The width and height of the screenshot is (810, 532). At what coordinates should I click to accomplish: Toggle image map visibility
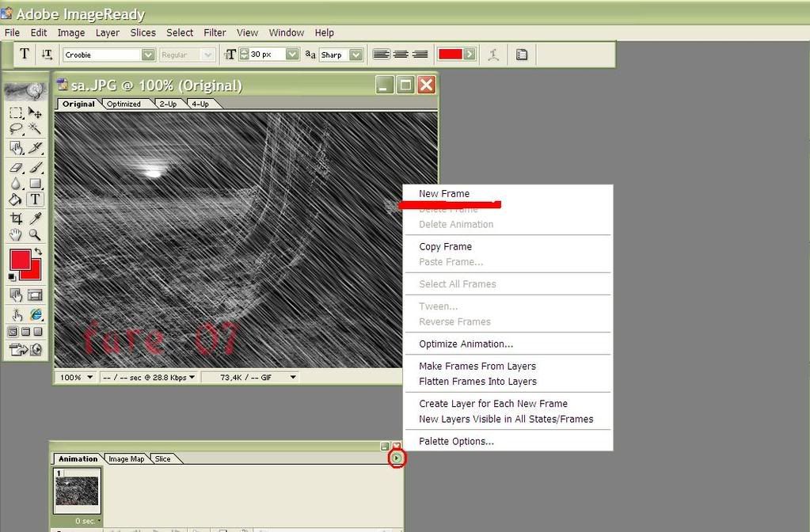pos(16,295)
